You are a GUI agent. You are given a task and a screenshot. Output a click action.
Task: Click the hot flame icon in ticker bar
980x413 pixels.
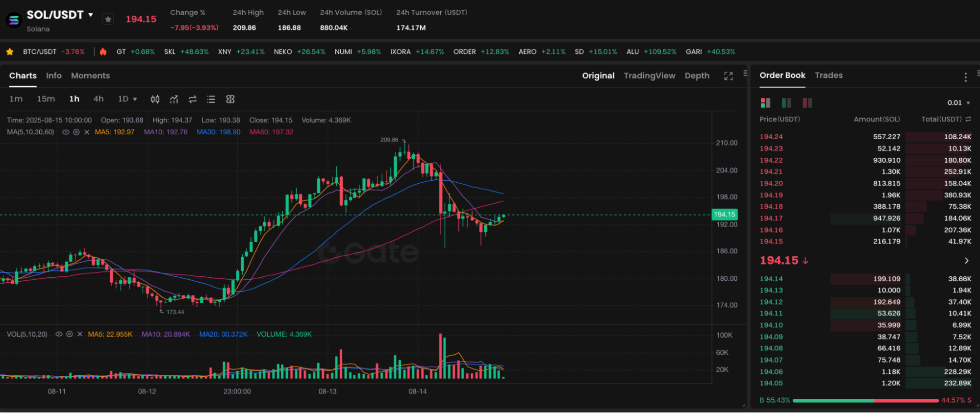point(103,51)
